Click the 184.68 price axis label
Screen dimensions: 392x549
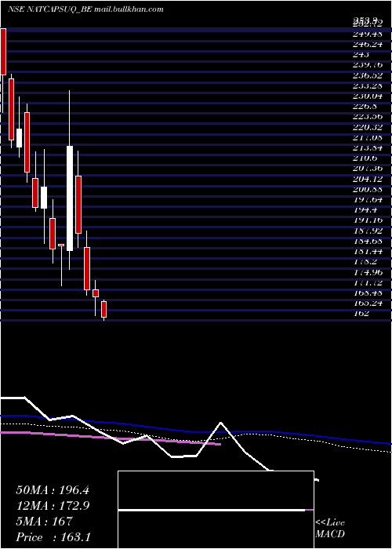(367, 241)
